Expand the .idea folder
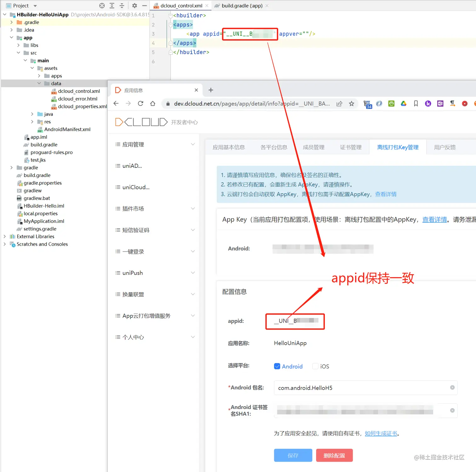 point(12,30)
